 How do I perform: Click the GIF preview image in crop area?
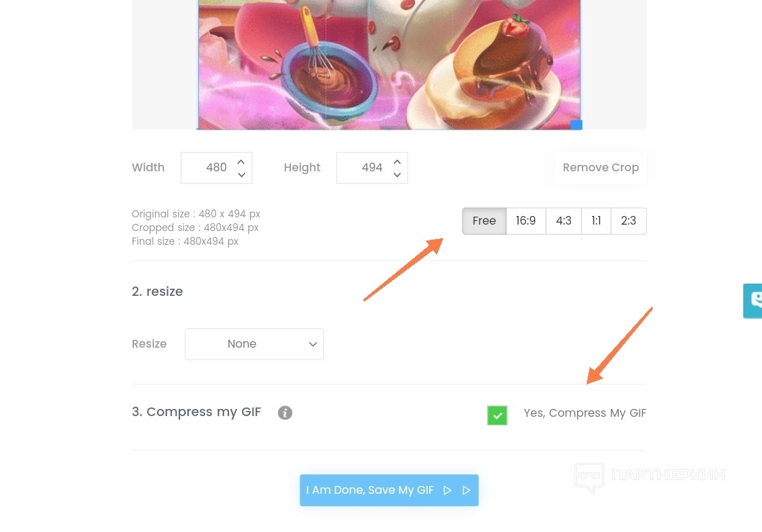tap(389, 64)
